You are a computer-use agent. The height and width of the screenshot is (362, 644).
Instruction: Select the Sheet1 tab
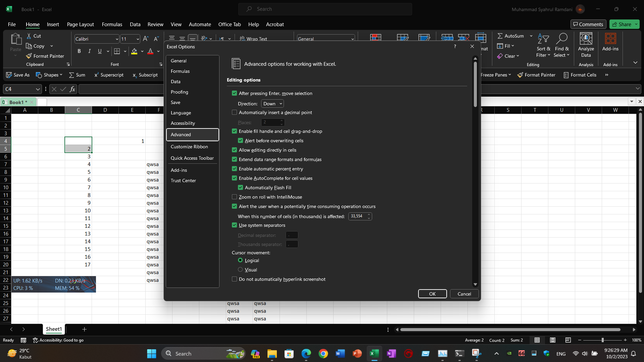(54, 329)
